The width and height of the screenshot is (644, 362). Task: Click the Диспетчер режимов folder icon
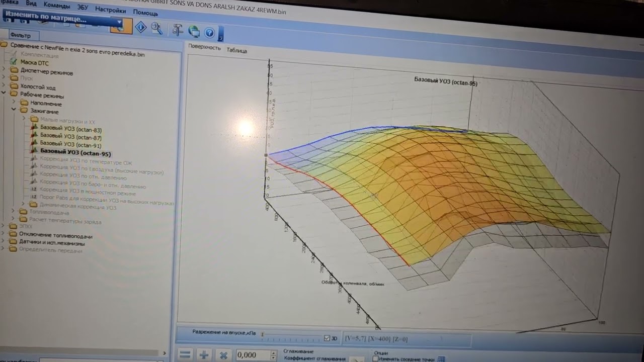14,70
